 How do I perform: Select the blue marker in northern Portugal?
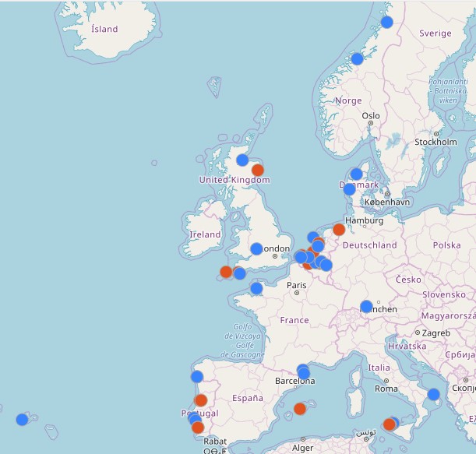[197, 377]
